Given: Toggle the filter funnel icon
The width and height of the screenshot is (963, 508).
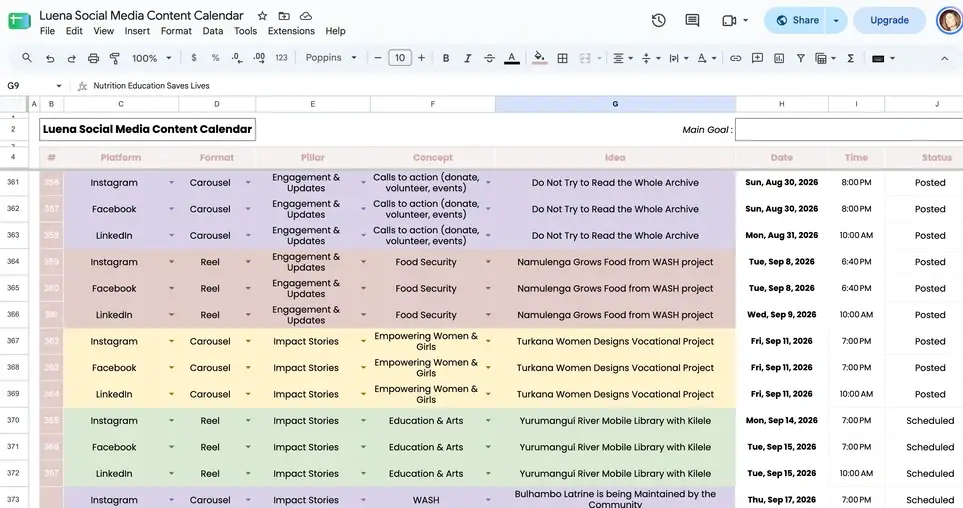Looking at the screenshot, I should 801,58.
